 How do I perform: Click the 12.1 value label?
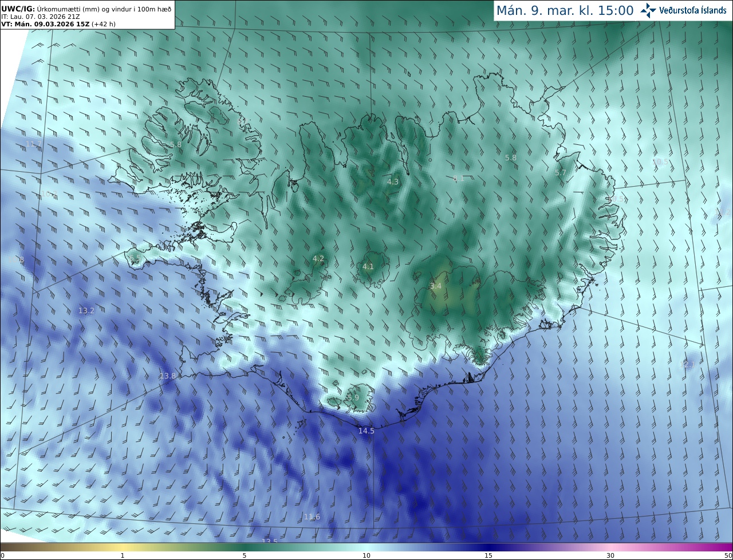pyautogui.click(x=687, y=364)
